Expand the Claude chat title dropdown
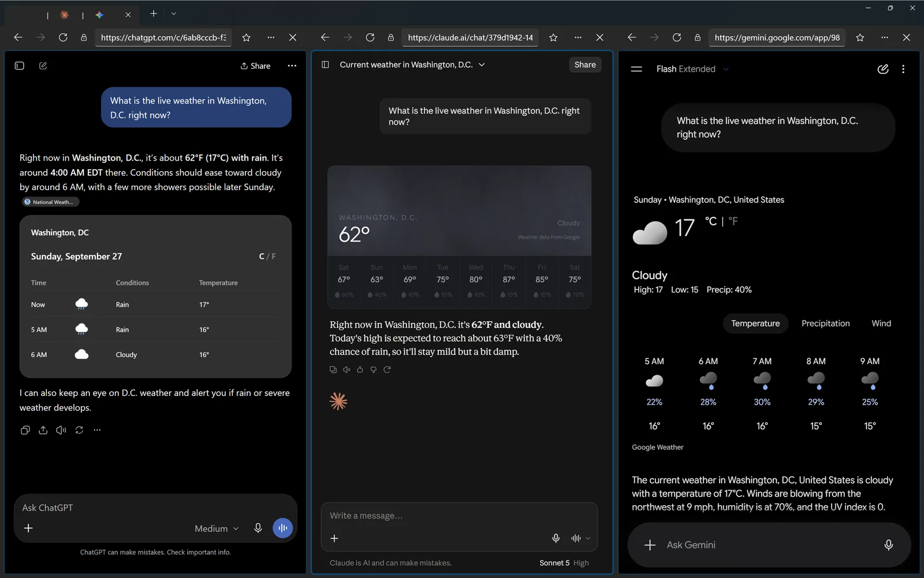924x578 pixels. (x=482, y=65)
